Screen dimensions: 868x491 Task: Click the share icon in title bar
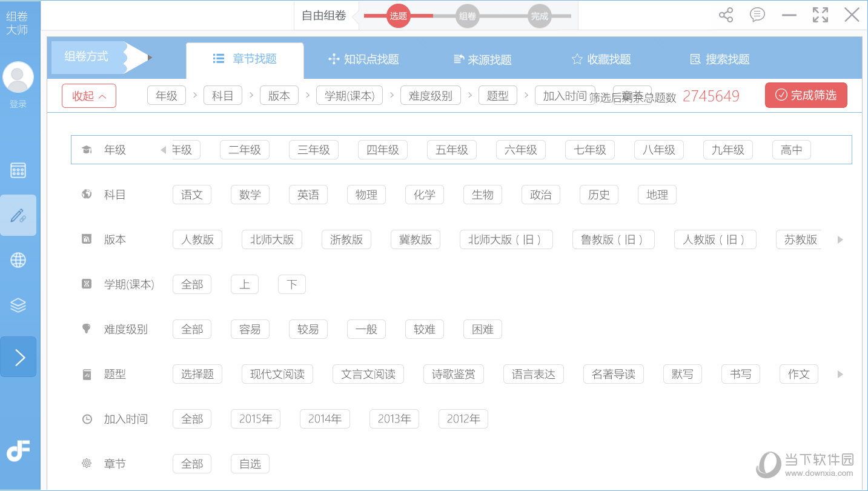pos(726,15)
